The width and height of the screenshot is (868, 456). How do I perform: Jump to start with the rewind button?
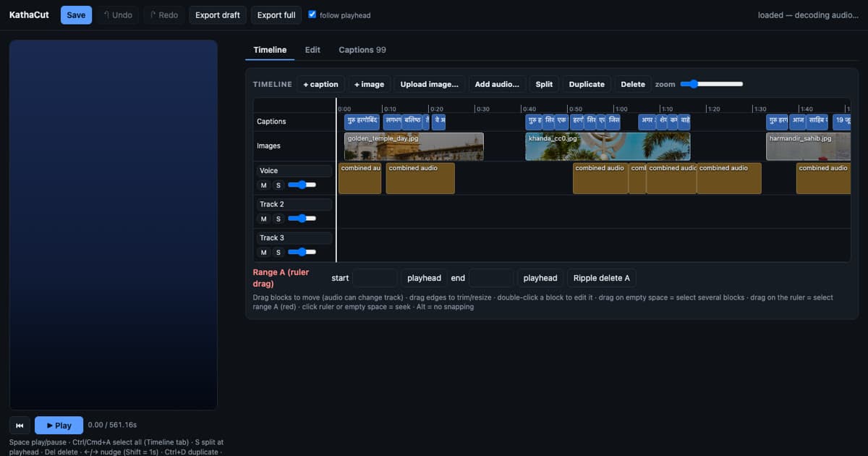tap(20, 426)
